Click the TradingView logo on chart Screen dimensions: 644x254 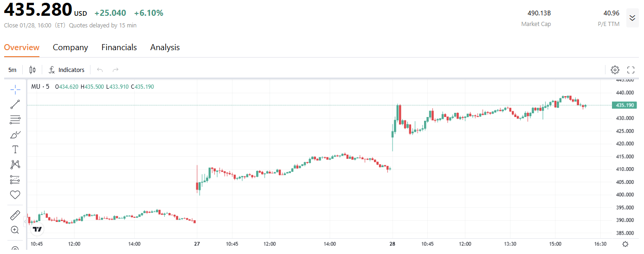[38, 229]
